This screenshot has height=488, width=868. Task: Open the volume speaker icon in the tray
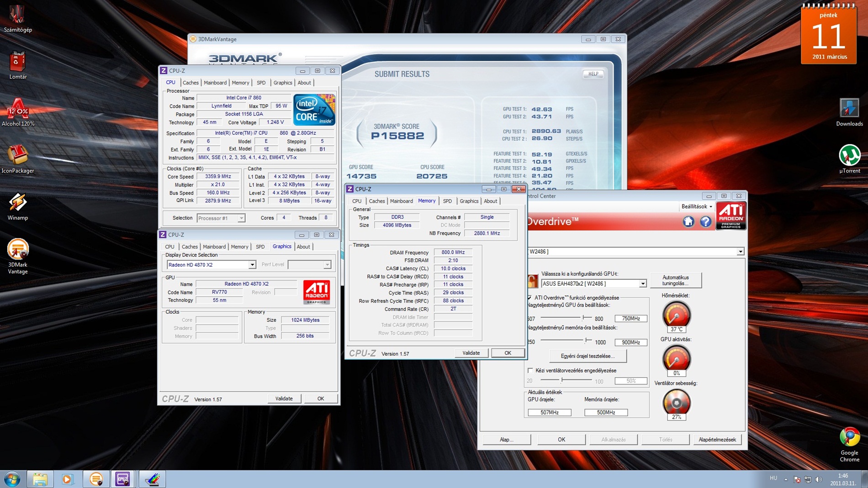818,479
